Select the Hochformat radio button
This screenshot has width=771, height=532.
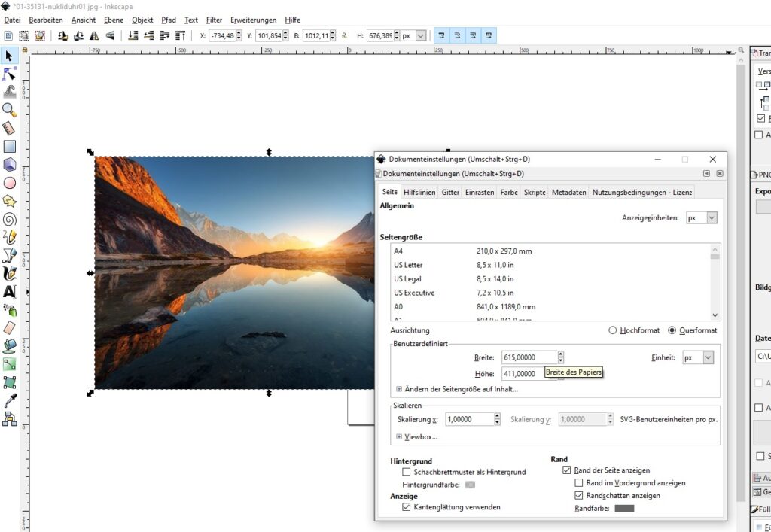point(613,330)
